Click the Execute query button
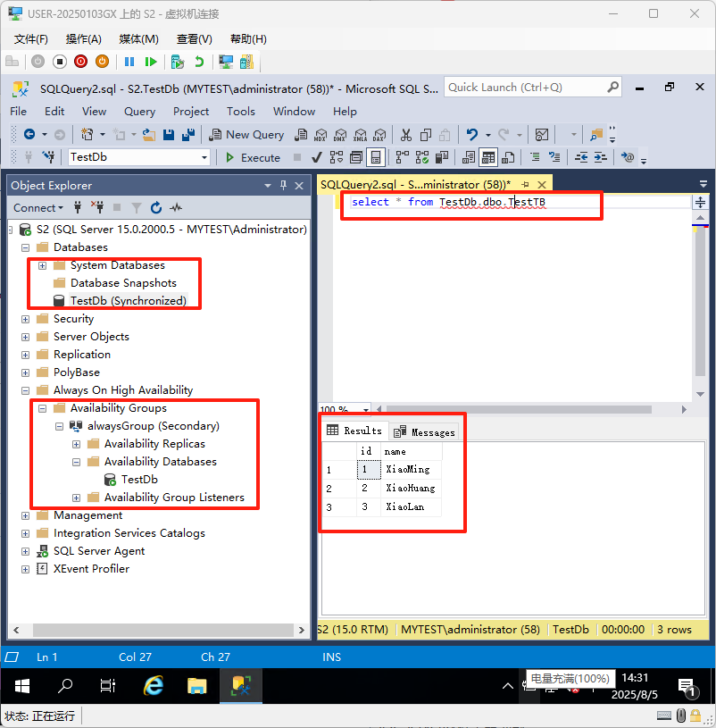The height and width of the screenshot is (728, 716). click(253, 158)
